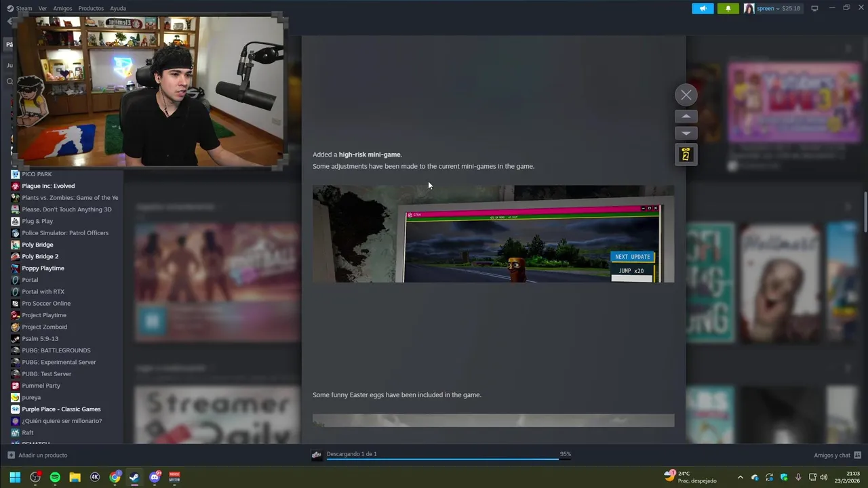Open Spotify from the taskbar
The height and width of the screenshot is (488, 868).
click(x=55, y=477)
